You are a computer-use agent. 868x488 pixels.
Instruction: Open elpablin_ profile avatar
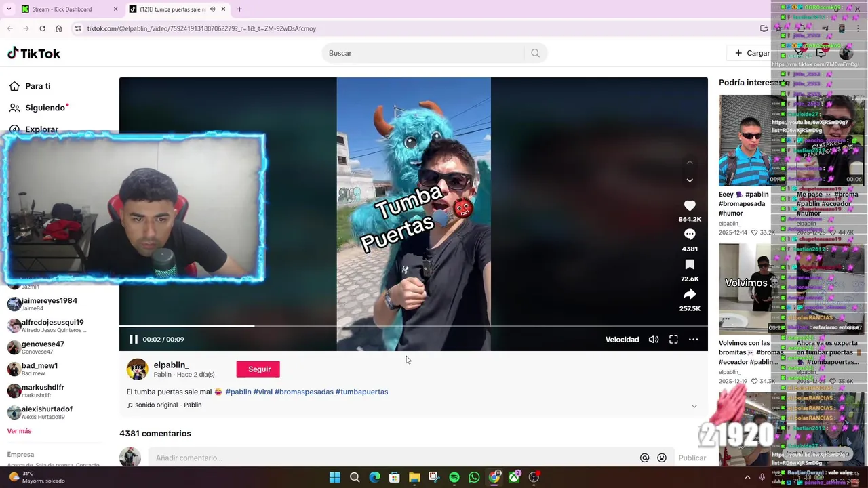(x=137, y=369)
